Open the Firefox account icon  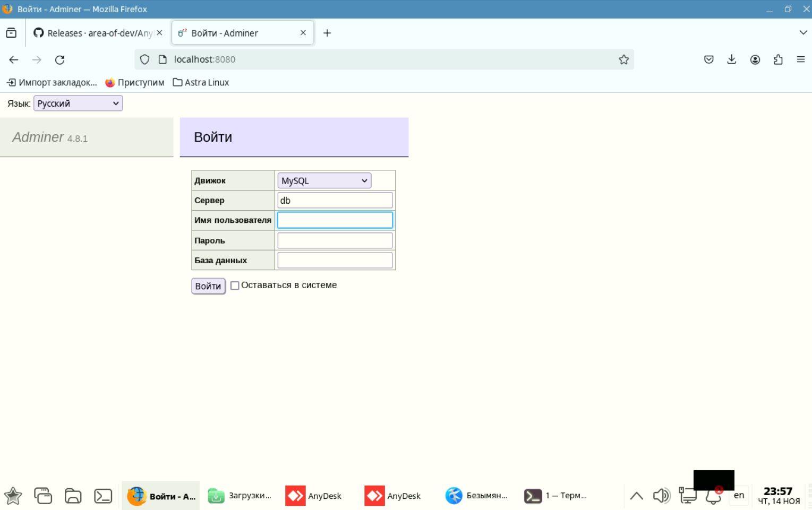755,59
